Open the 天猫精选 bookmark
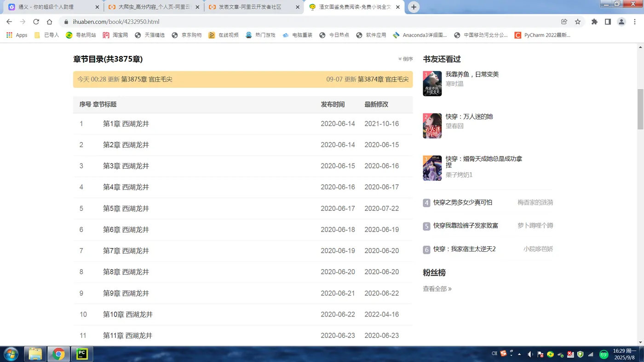The width and height of the screenshot is (644, 362). click(149, 35)
